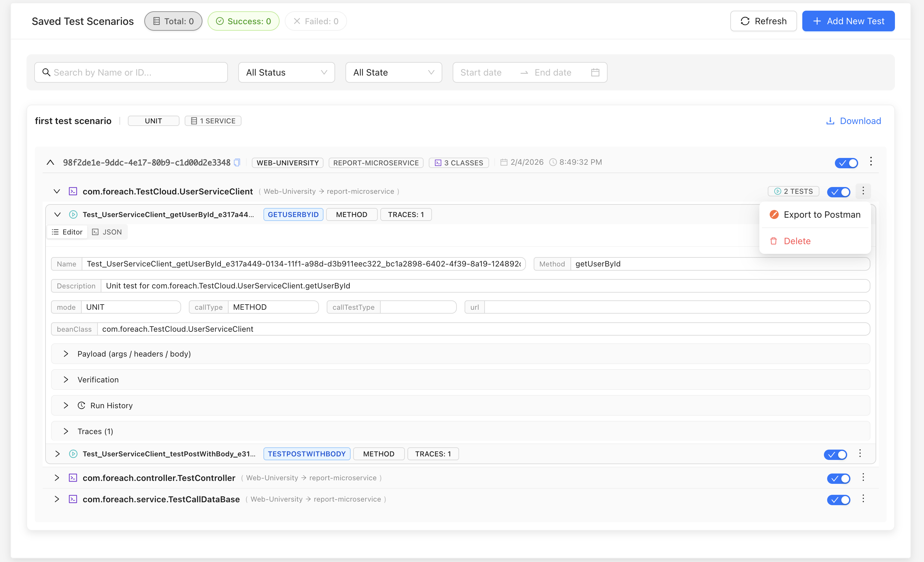The width and height of the screenshot is (924, 562).
Task: Open the kebab menu on the scenario header row
Action: [x=871, y=161]
